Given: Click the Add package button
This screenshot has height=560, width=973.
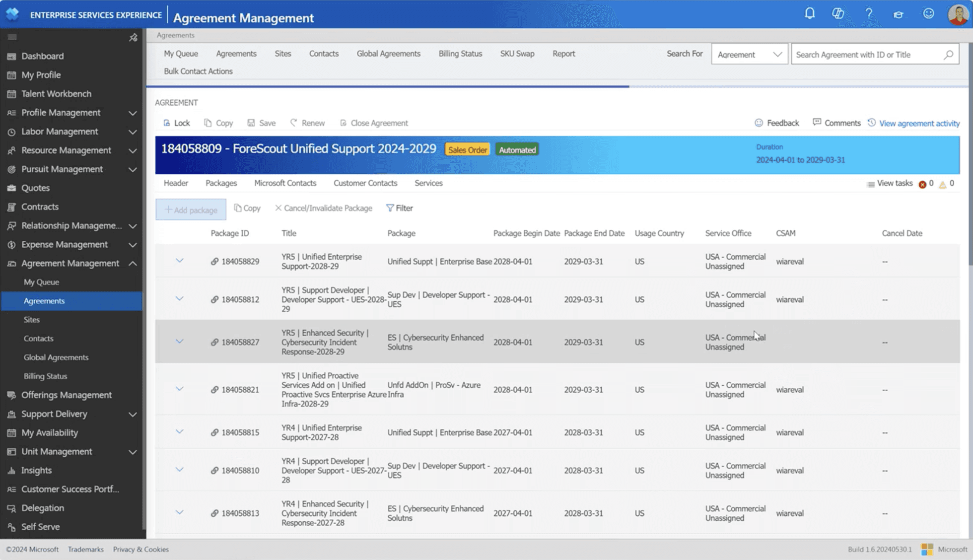Looking at the screenshot, I should coord(191,210).
